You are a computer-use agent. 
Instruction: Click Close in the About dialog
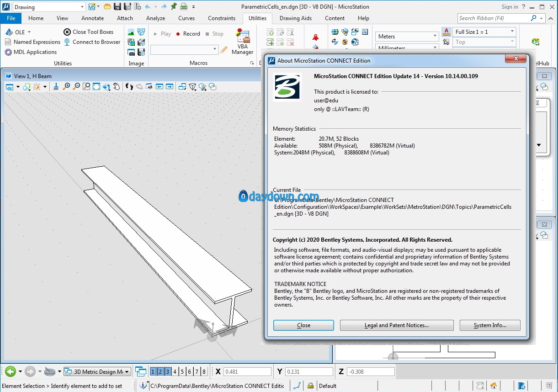tap(303, 325)
